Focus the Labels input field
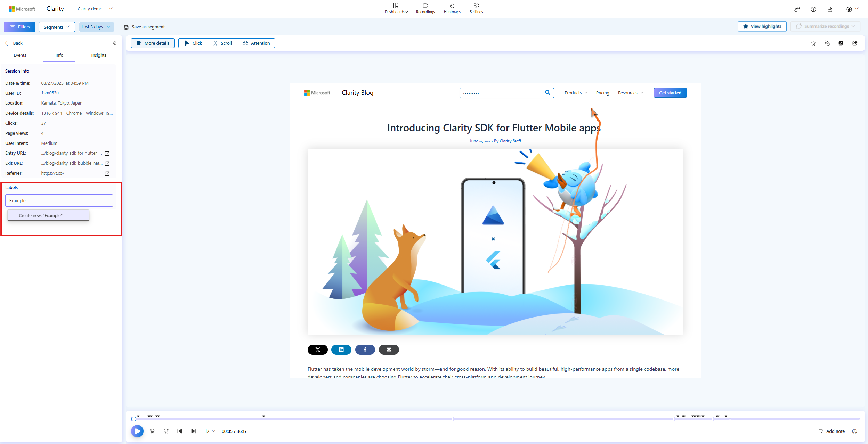This screenshot has height=444, width=868. tap(59, 200)
